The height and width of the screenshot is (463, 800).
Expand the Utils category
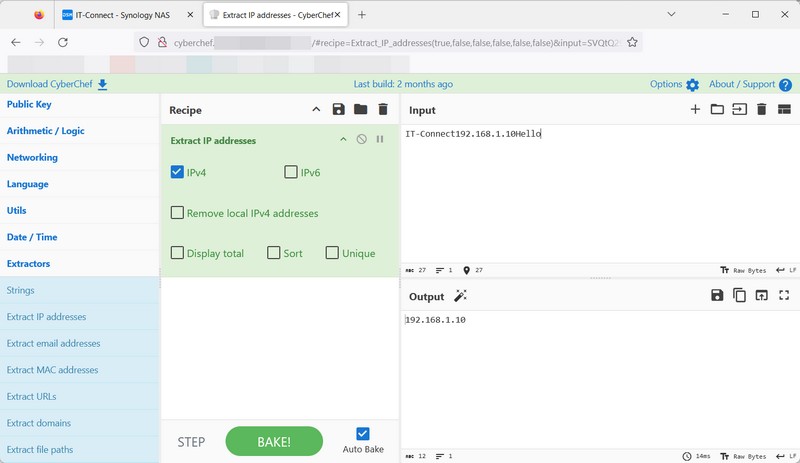point(80,210)
